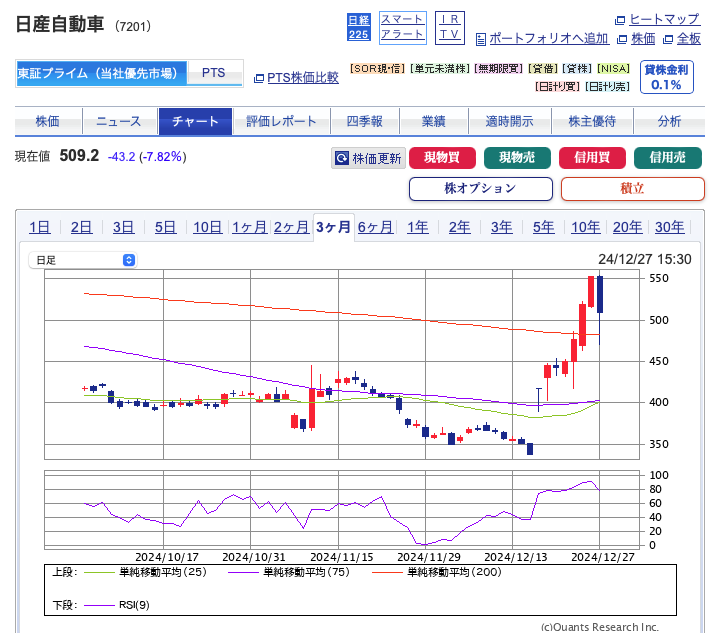The image size is (710, 633).
Task: Click the [SOR現・信] tag
Action: (377, 68)
